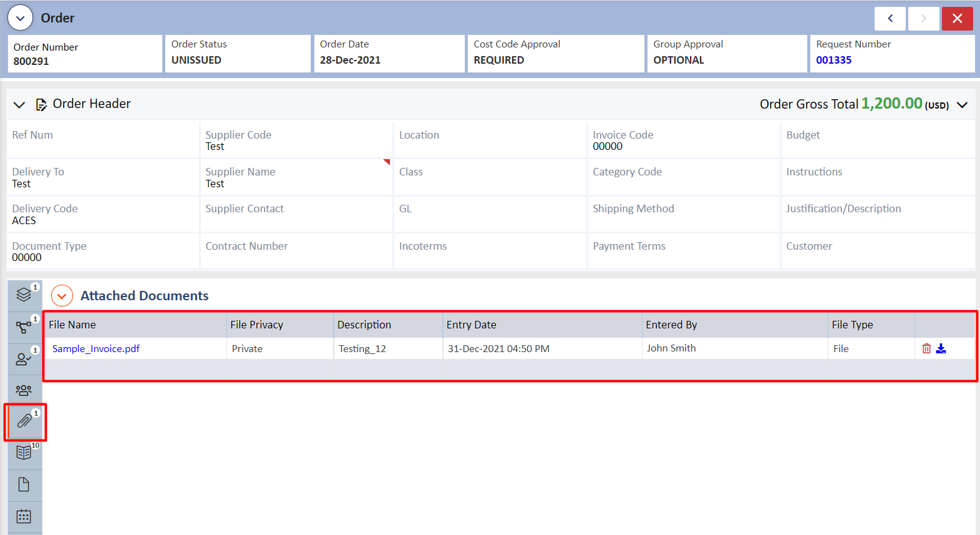This screenshot has height=535, width=980.
Task: Delete the Sample_Invoice.pdf attachment with trash icon
Action: pyautogui.click(x=926, y=348)
